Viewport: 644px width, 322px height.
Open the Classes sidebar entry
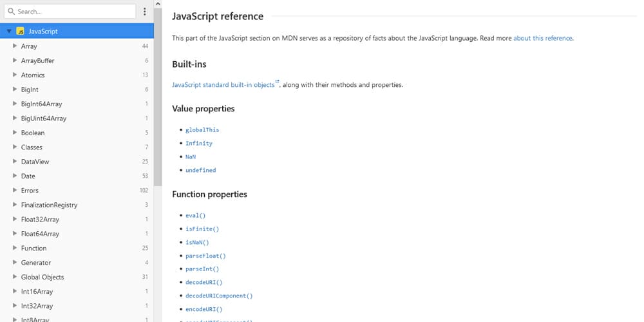[x=32, y=147]
